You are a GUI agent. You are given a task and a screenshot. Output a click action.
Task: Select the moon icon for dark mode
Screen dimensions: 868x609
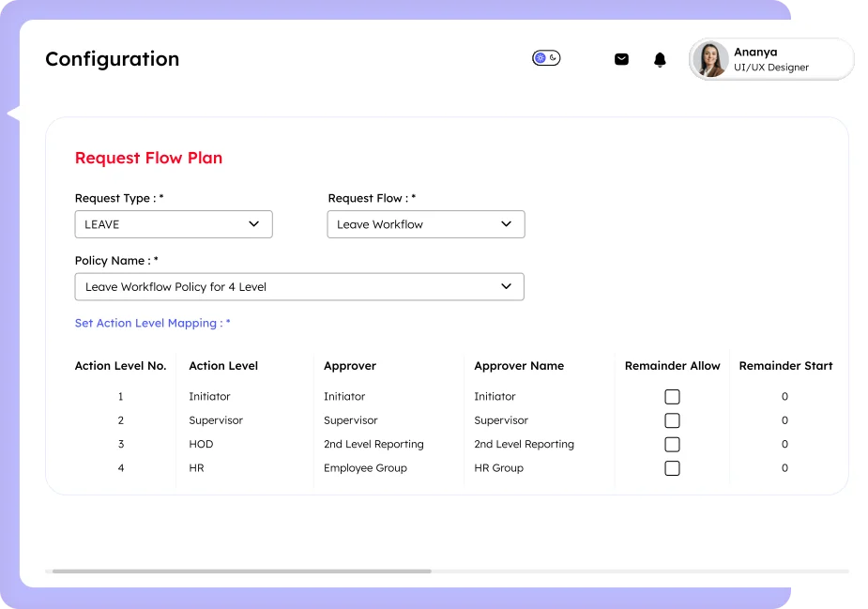click(553, 57)
